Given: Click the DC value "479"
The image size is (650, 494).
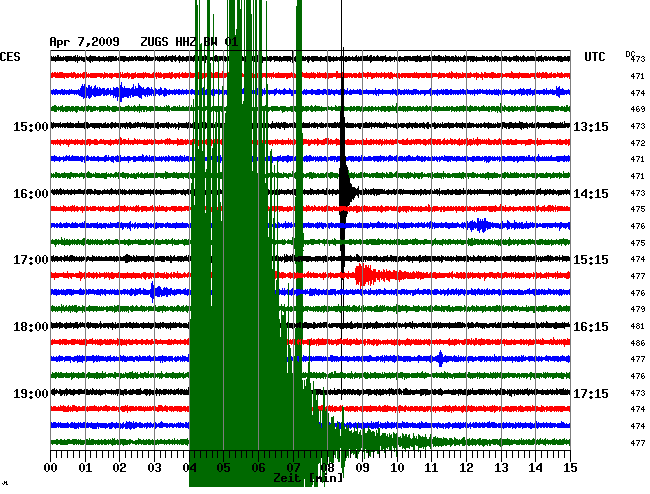Looking at the screenshot, I should click(x=638, y=309).
